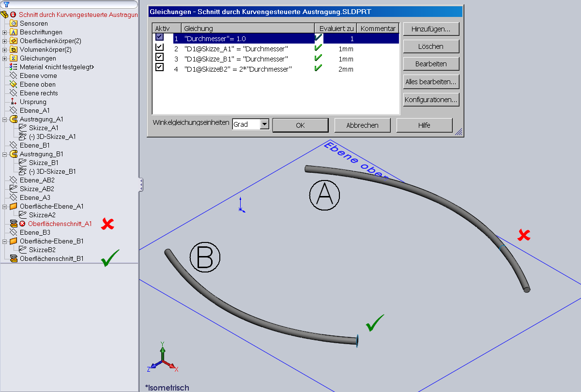The image size is (581, 392).
Task: Click the Oberflächenschnitt_B1 feature icon
Action: [14, 258]
